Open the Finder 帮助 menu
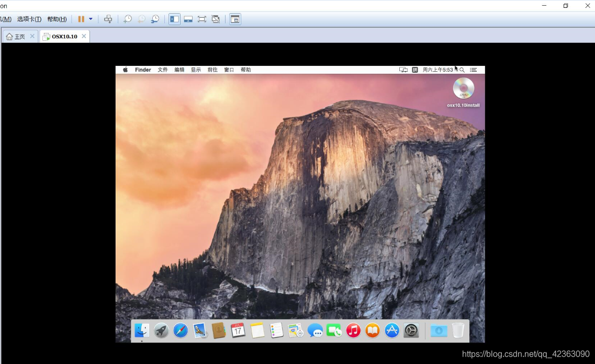This screenshot has height=364, width=595. point(246,70)
